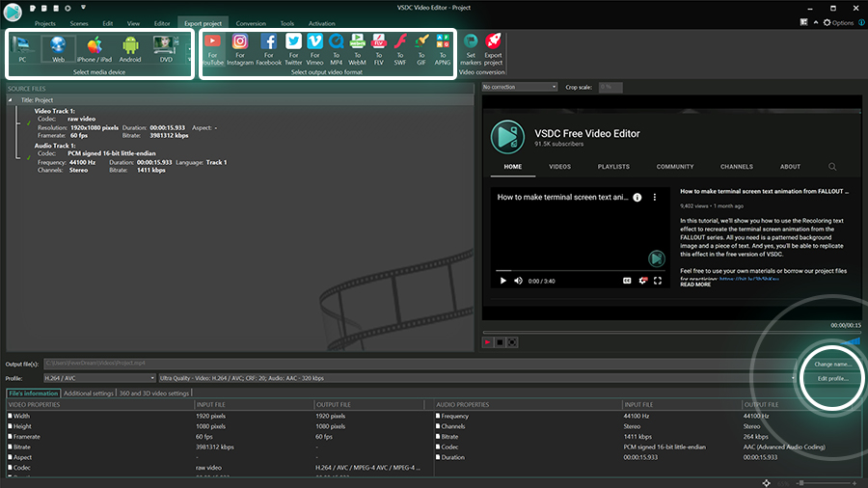Open the No correction dropdown
This screenshot has height=488, width=868.
pos(519,87)
